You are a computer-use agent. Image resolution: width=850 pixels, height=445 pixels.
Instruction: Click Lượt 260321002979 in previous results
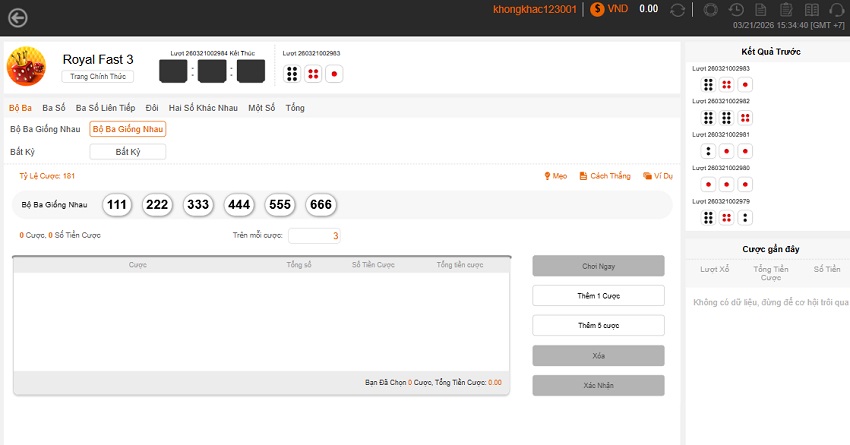pyautogui.click(x=721, y=202)
